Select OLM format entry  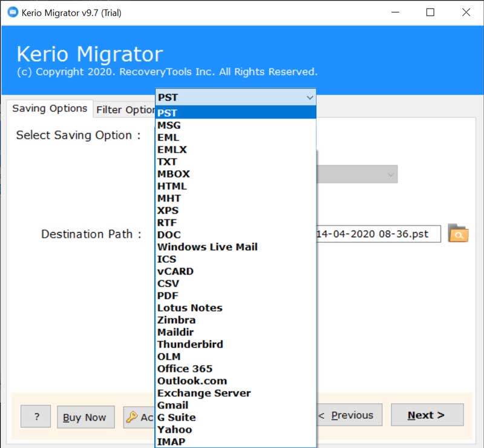236,356
